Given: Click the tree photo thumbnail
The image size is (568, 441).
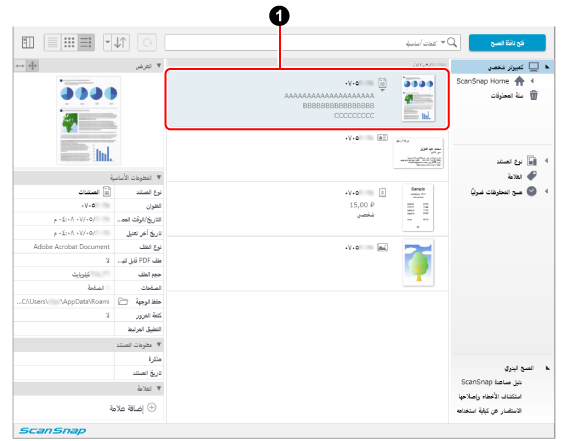Looking at the screenshot, I should pyautogui.click(x=418, y=263).
